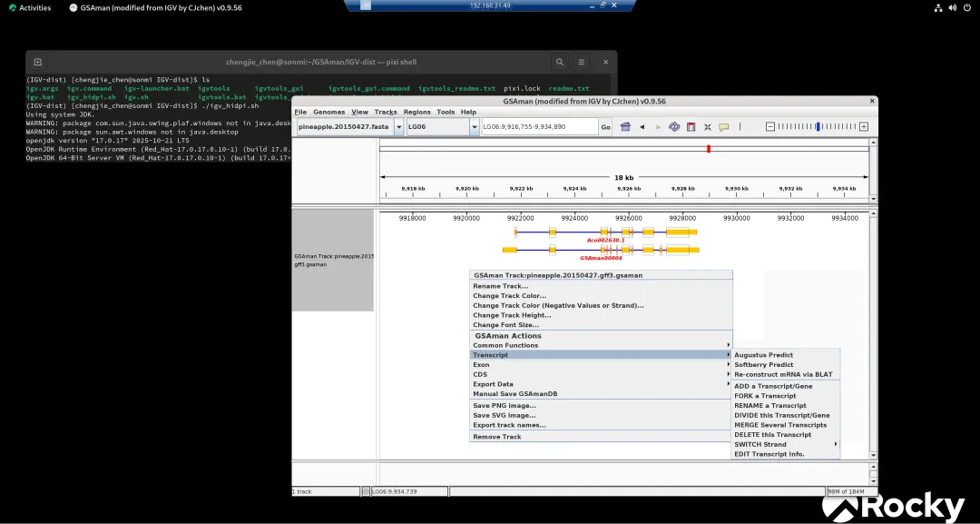Image resolution: width=980 pixels, height=524 pixels.
Task: Click the GSAman app indicator in top bar
Action: point(155,7)
